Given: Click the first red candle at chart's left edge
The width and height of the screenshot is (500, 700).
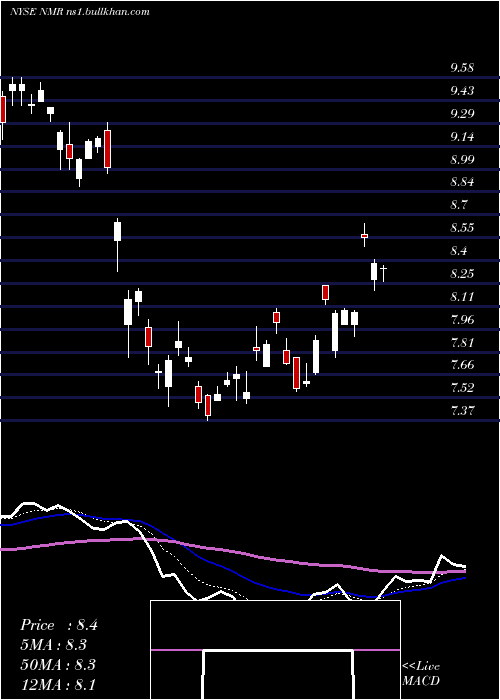Looking at the screenshot, I should tap(3, 109).
